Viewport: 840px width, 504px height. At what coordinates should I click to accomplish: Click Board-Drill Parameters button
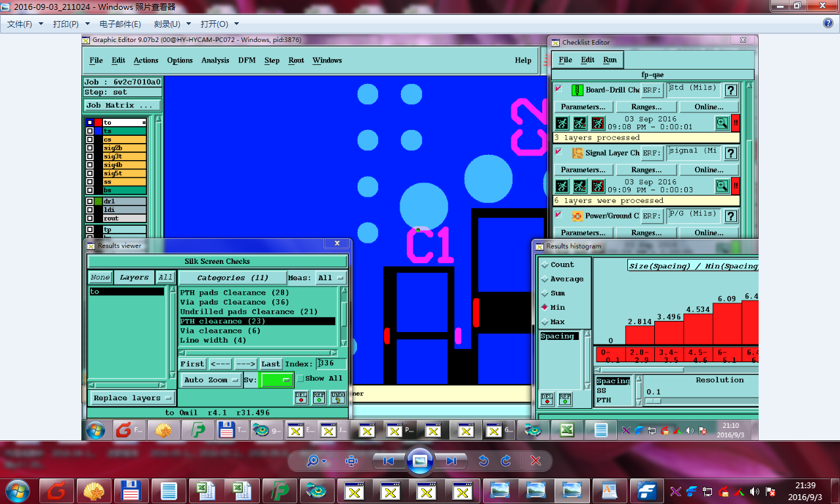tap(583, 107)
